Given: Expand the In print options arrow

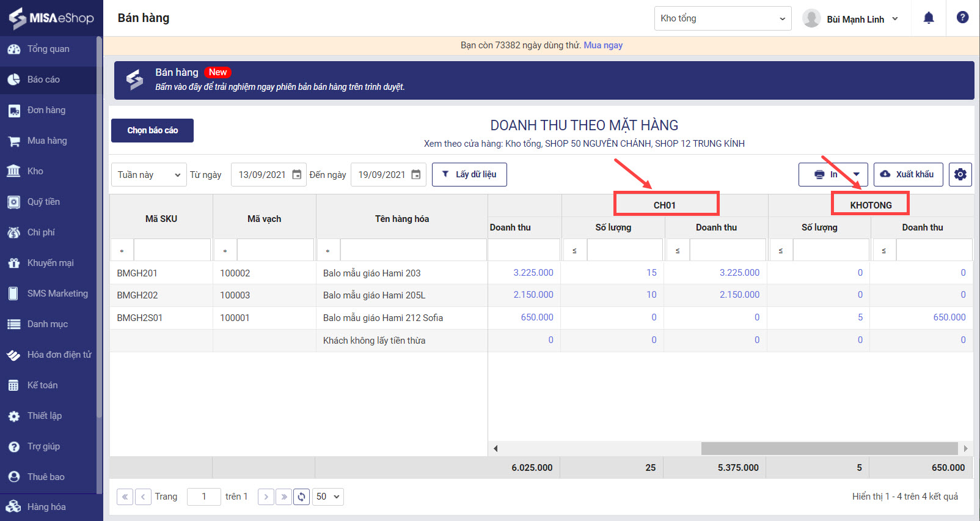Looking at the screenshot, I should coord(857,174).
